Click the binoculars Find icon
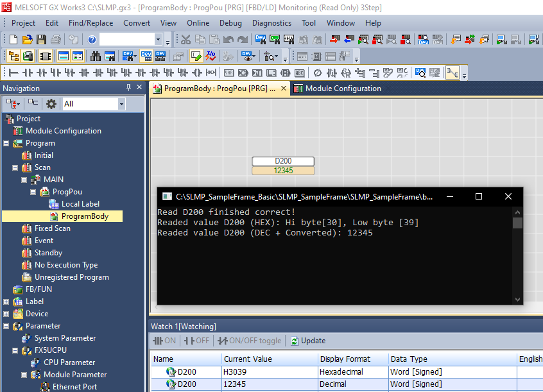The image size is (543, 392). pos(96,56)
